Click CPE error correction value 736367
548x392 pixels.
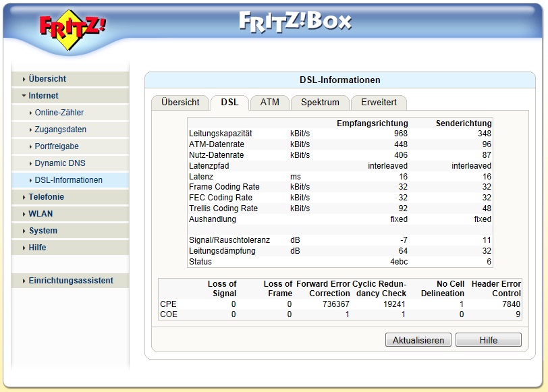coord(336,304)
